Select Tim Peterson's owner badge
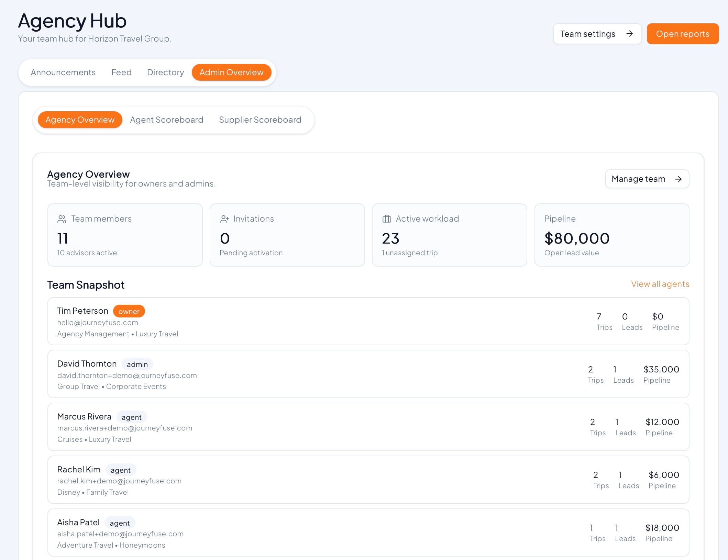The image size is (728, 560). (129, 311)
